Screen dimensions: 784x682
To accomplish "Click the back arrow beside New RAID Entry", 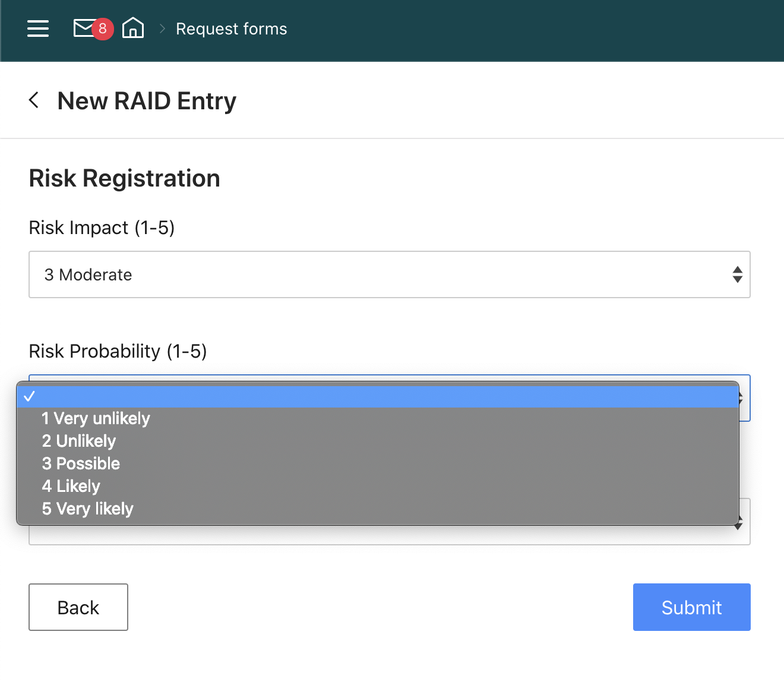I will tap(34, 100).
